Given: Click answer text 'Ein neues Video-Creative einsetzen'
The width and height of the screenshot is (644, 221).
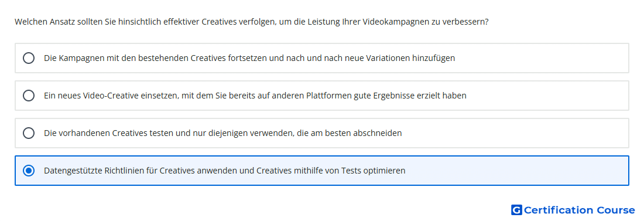Looking at the screenshot, I should point(121,96).
